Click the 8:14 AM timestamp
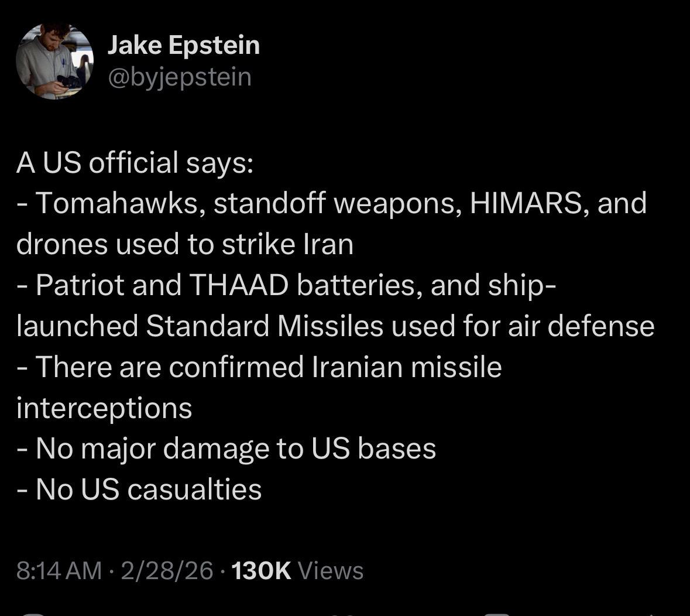This screenshot has width=690, height=616. [x=59, y=570]
